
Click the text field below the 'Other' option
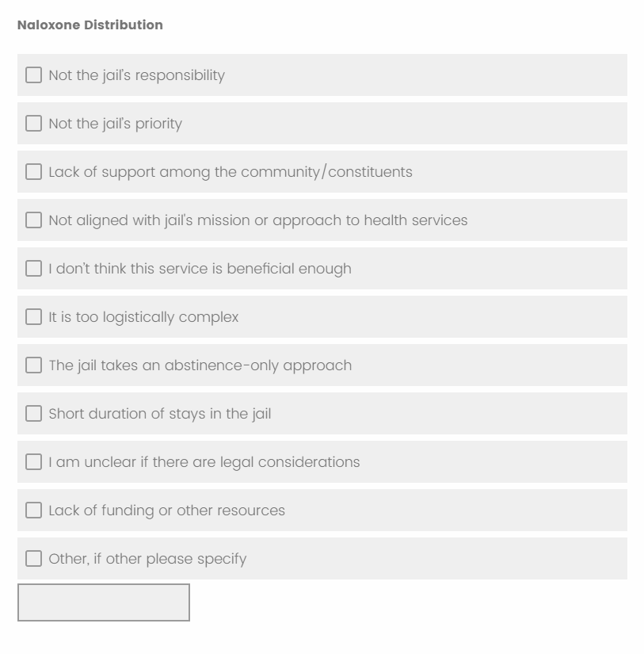104,602
